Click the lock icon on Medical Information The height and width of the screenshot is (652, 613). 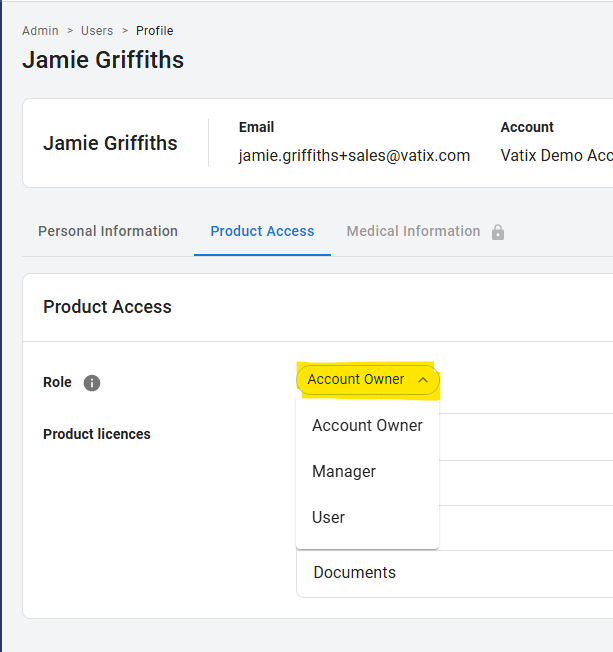click(x=498, y=232)
